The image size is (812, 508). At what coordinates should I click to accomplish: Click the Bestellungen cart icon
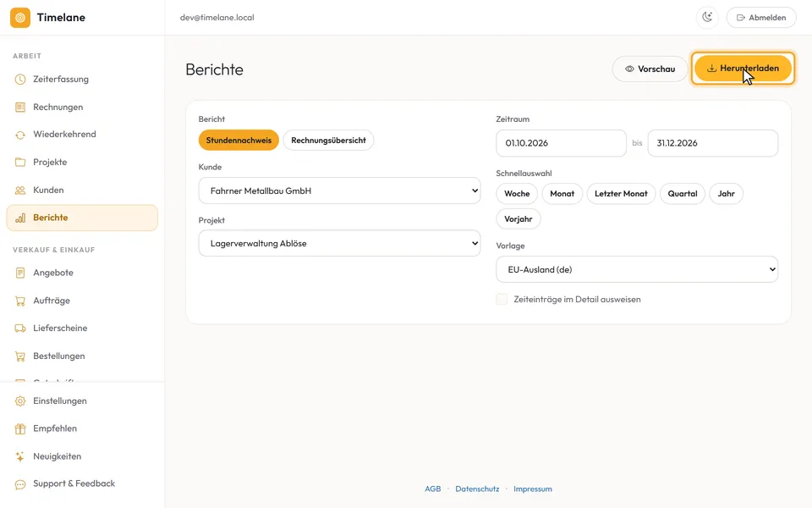20,356
